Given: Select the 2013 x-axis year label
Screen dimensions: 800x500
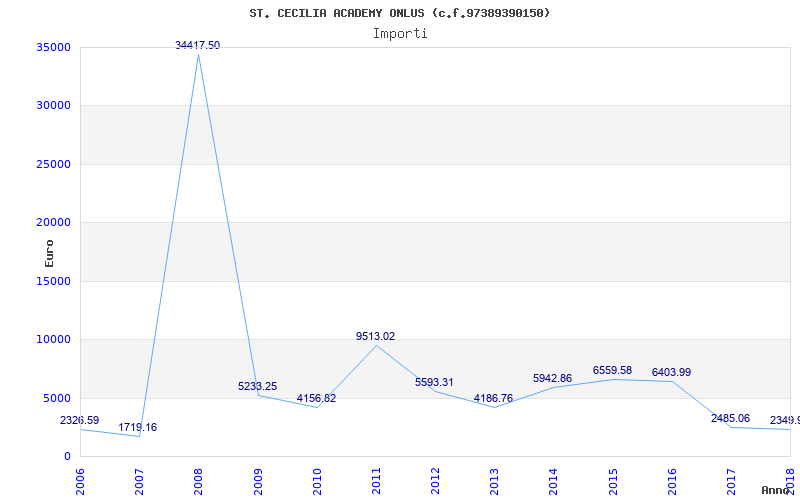Looking at the screenshot, I should click(x=494, y=482).
